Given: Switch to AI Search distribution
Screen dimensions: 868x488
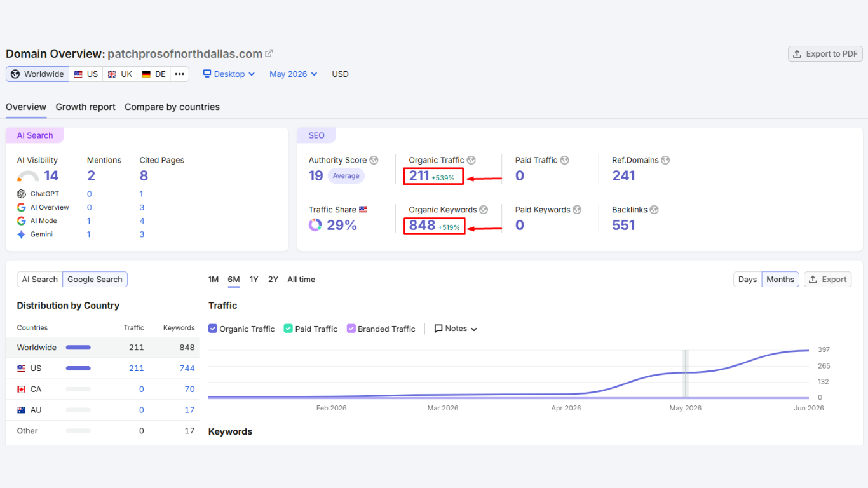Looking at the screenshot, I should coord(40,280).
